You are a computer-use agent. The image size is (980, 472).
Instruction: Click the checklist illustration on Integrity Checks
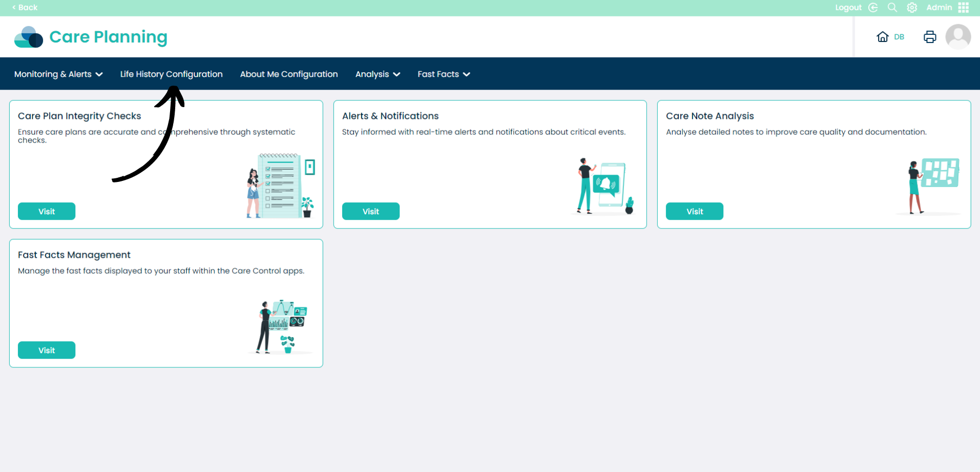(281, 186)
